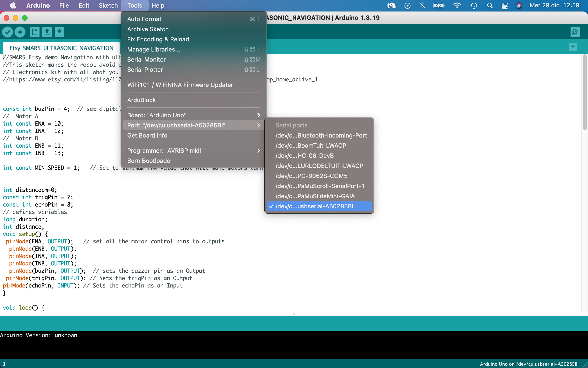Click the Wi-Fi status icon
Image resolution: width=588 pixels, height=368 pixels.
pyautogui.click(x=457, y=5)
